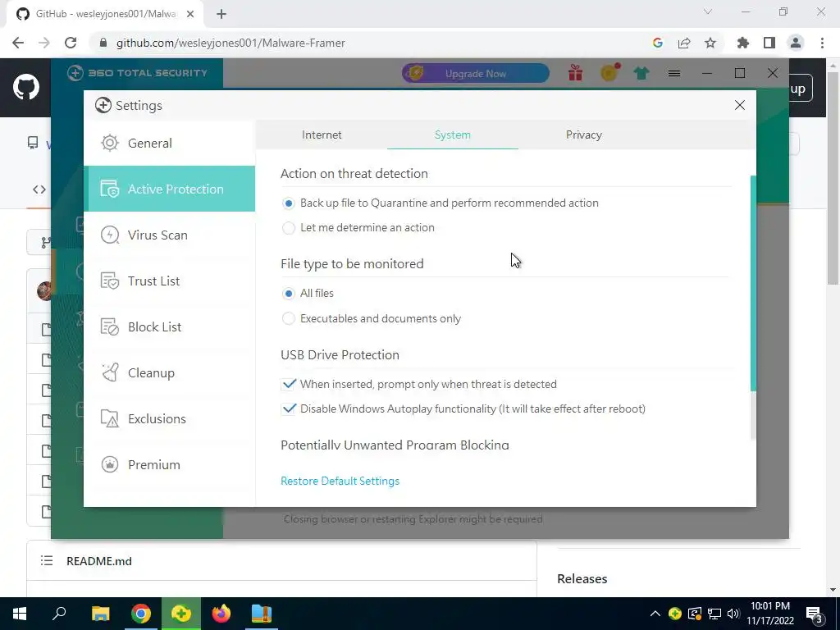Viewport: 840px width, 630px height.
Task: Click volume speaker tray icon
Action: (733, 614)
